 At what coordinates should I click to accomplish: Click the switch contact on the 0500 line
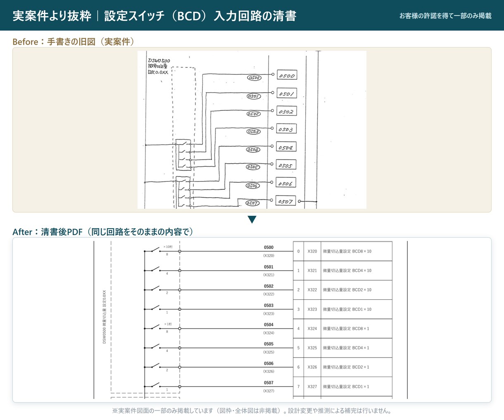click(155, 250)
